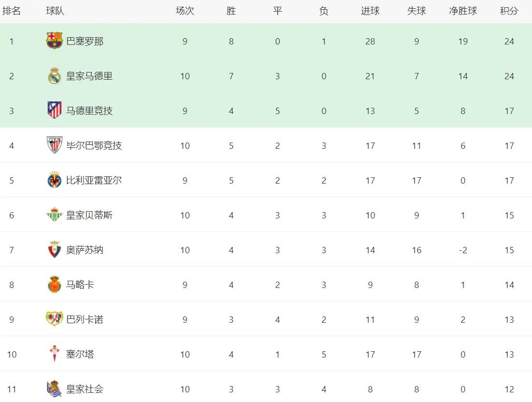Sort by the 净胜球 column header

(463, 11)
